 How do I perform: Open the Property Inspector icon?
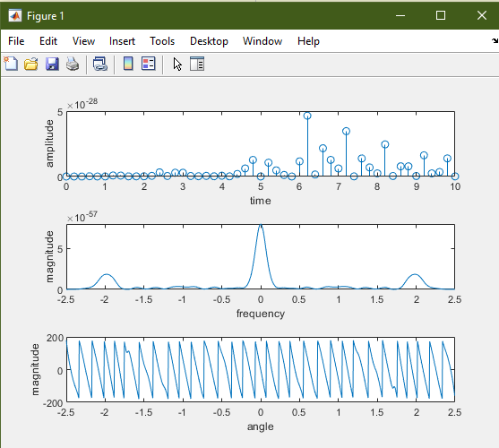197,64
